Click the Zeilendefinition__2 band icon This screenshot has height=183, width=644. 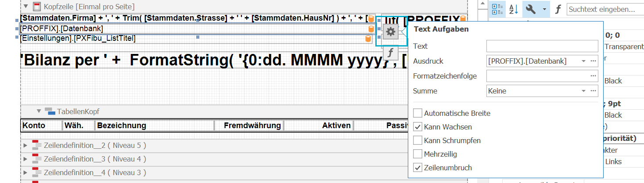point(36,145)
